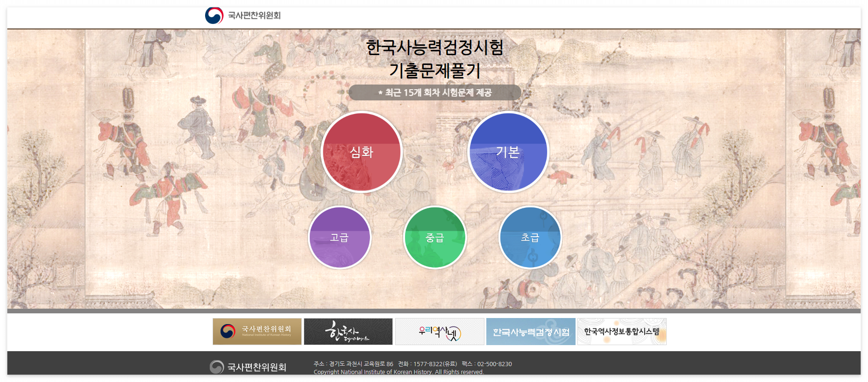Click the 기출문제풀기 heading text
The width and height of the screenshot is (868, 382).
(434, 71)
